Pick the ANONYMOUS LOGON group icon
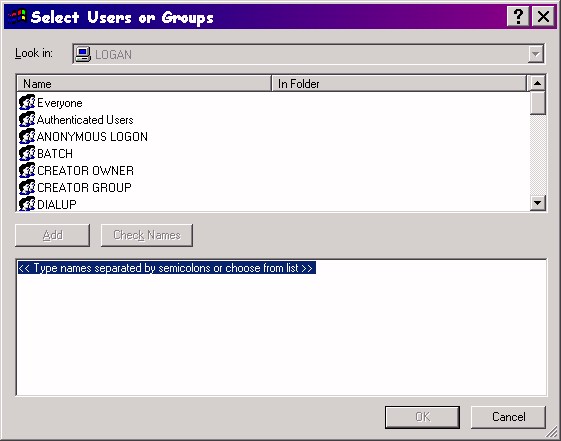Image resolution: width=561 pixels, height=441 pixels. [x=27, y=136]
